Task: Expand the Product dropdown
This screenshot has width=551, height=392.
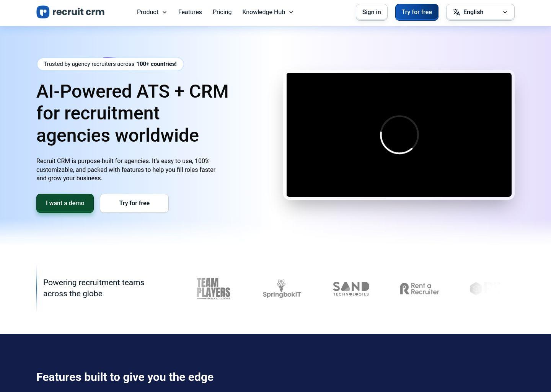Action: (152, 12)
